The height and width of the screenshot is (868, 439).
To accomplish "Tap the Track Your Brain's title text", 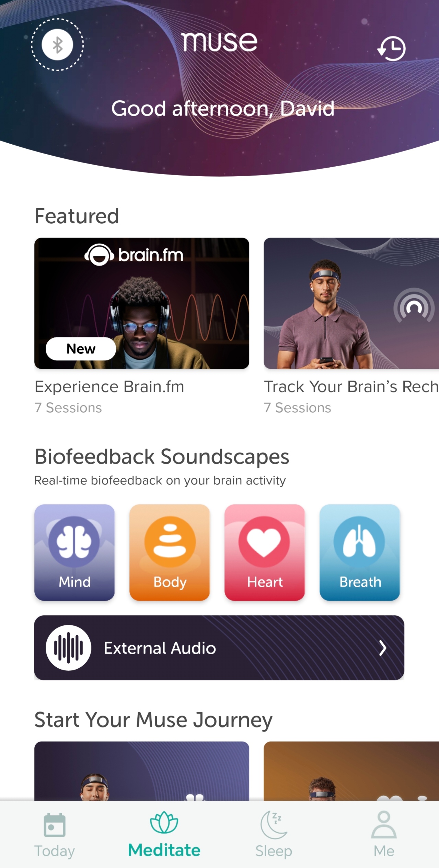I will (351, 387).
